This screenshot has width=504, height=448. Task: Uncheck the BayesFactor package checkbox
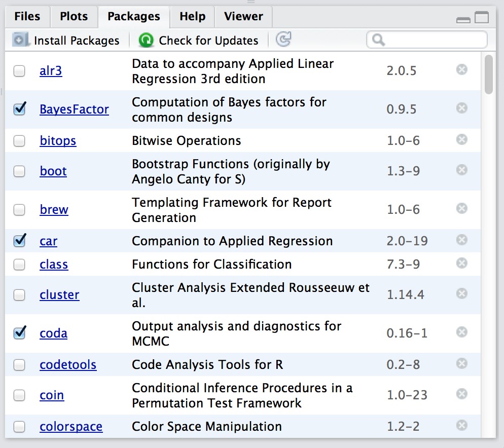[19, 109]
